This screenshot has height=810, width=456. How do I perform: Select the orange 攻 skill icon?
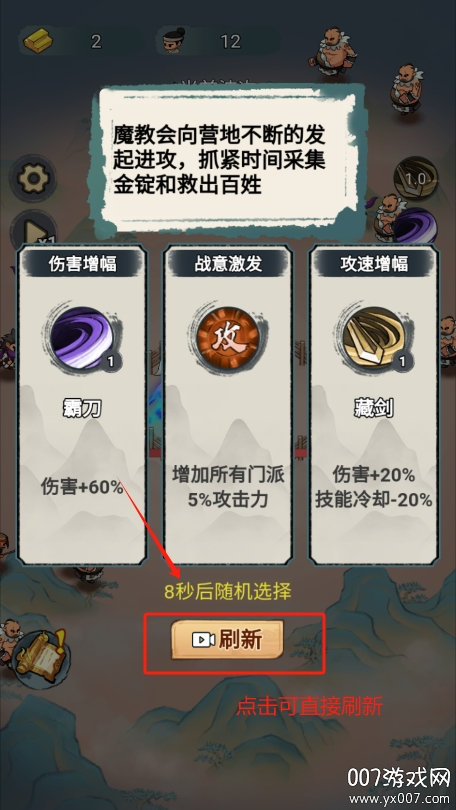point(228,339)
